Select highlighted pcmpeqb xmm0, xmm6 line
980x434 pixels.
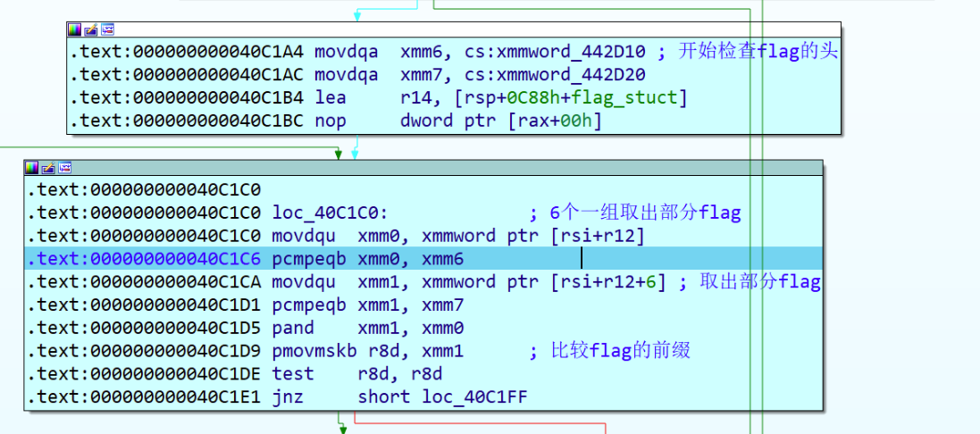coord(423,257)
